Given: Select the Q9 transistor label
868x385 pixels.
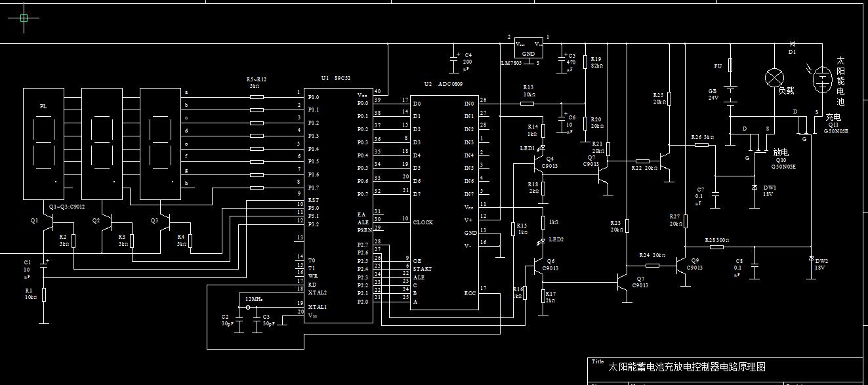Looking at the screenshot, I should coord(695,261).
